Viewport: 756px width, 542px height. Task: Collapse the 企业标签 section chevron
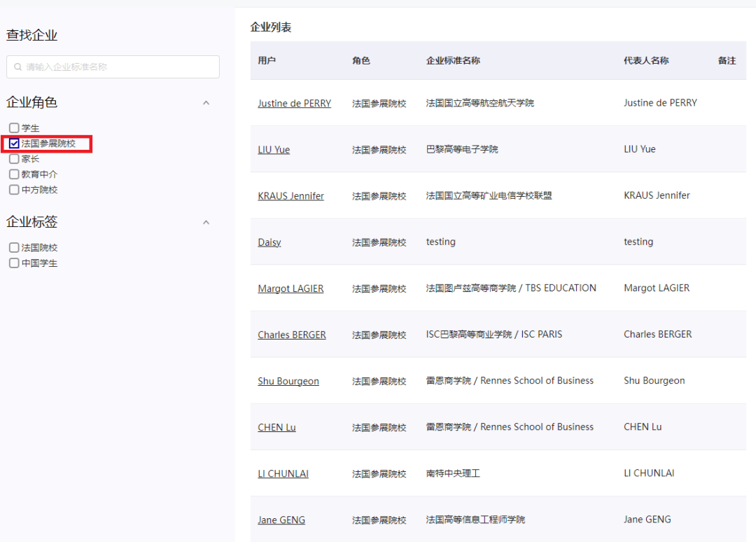pyautogui.click(x=206, y=222)
